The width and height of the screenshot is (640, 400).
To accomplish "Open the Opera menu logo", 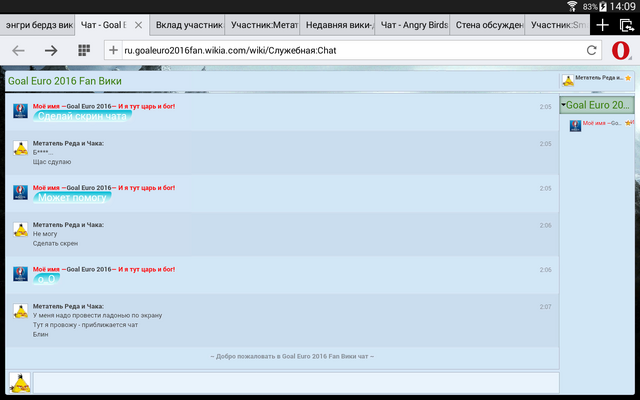I will [620, 51].
